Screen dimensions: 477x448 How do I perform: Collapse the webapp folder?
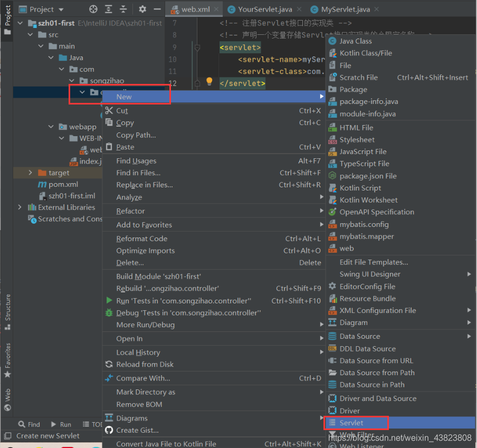point(51,127)
